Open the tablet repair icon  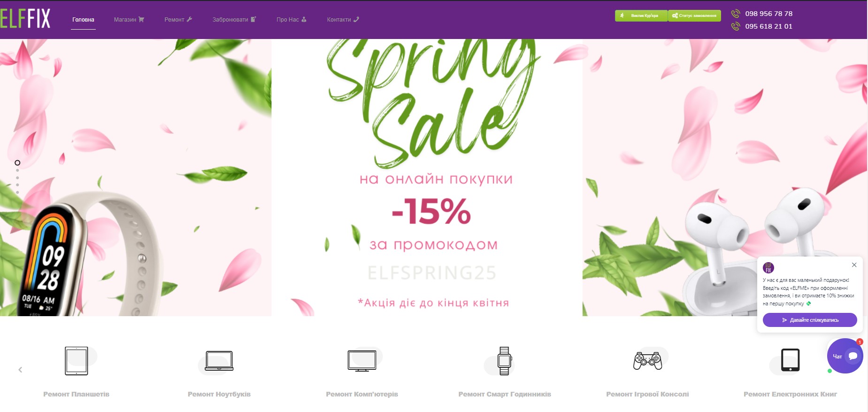[77, 361]
